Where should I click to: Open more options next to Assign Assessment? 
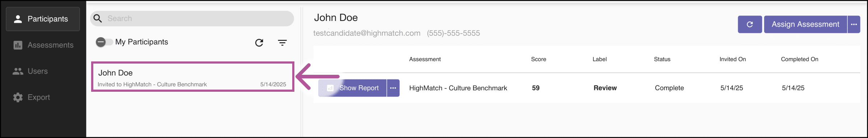coord(854,24)
